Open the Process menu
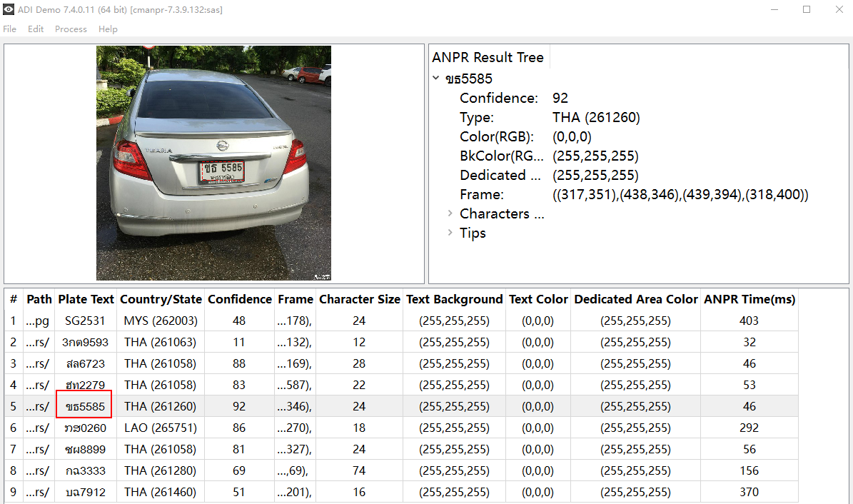The height and width of the screenshot is (504, 853). (x=71, y=29)
